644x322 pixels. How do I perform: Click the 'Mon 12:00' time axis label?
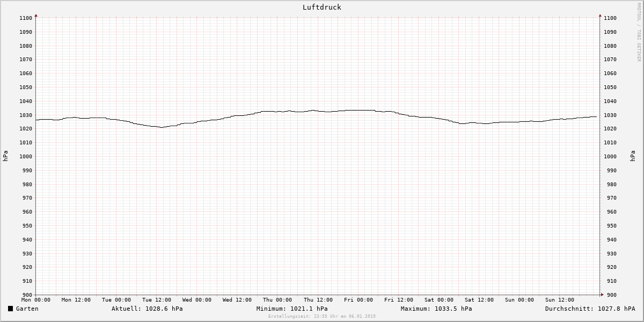click(x=76, y=300)
